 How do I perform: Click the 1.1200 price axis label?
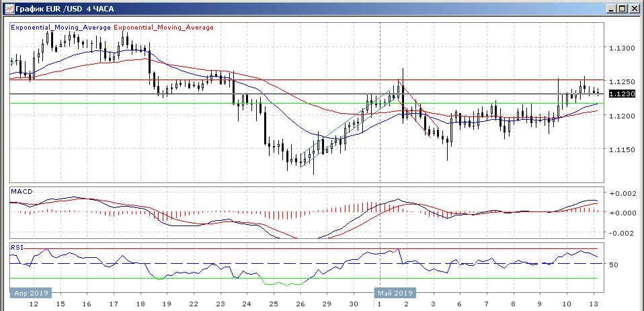coord(622,116)
